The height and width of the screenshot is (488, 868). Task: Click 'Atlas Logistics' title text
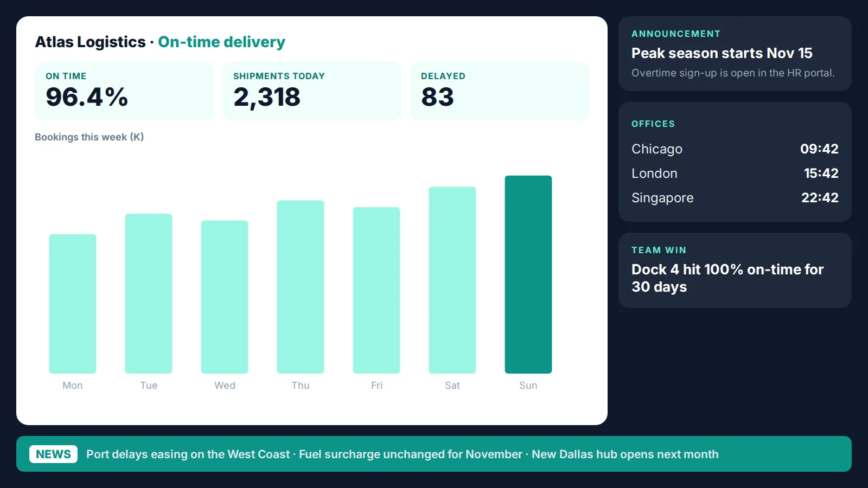(91, 42)
